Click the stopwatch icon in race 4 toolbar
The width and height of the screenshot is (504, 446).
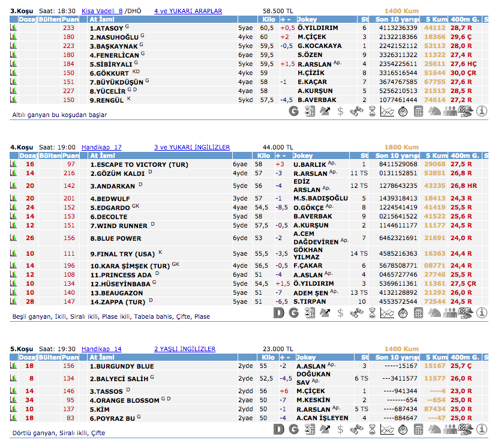403,313
